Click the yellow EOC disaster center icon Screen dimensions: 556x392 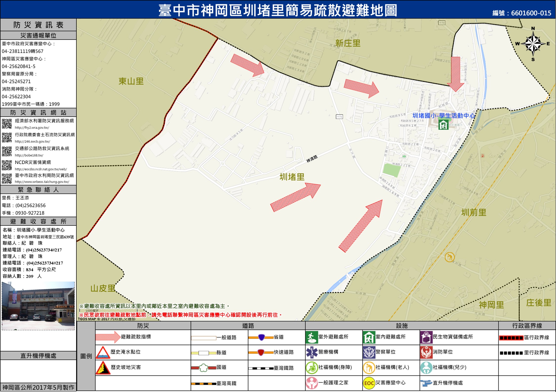click(369, 383)
